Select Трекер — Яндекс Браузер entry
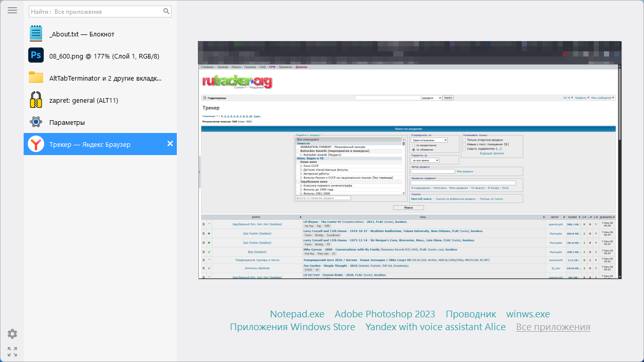 pyautogui.click(x=100, y=144)
